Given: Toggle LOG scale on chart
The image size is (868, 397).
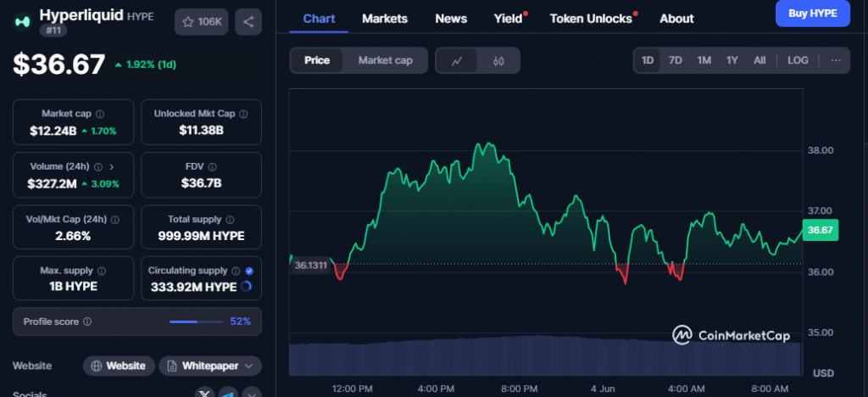Looking at the screenshot, I should [798, 60].
